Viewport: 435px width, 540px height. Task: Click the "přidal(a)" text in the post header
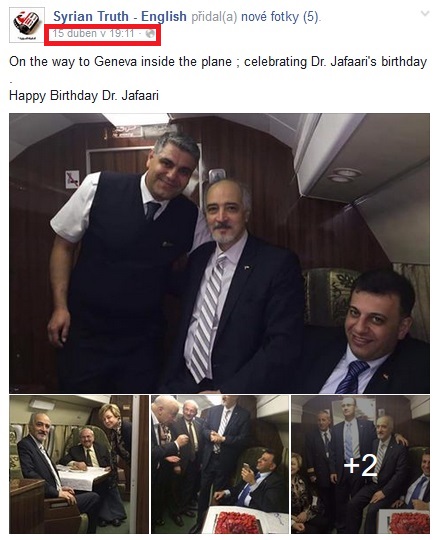[214, 16]
